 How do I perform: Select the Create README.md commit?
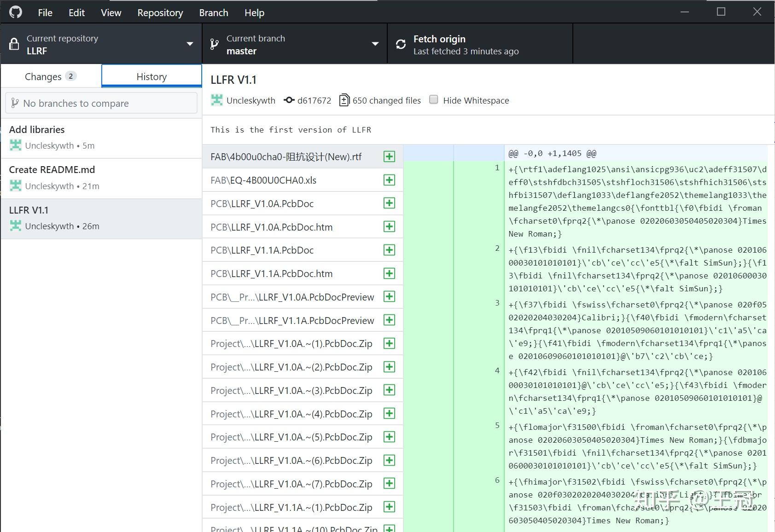tap(101, 178)
